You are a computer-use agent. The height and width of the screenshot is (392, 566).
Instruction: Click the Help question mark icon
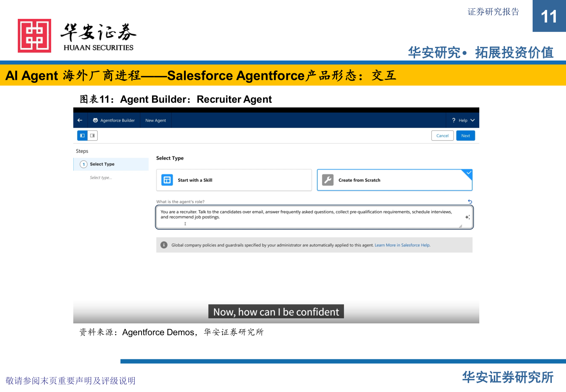pos(454,120)
